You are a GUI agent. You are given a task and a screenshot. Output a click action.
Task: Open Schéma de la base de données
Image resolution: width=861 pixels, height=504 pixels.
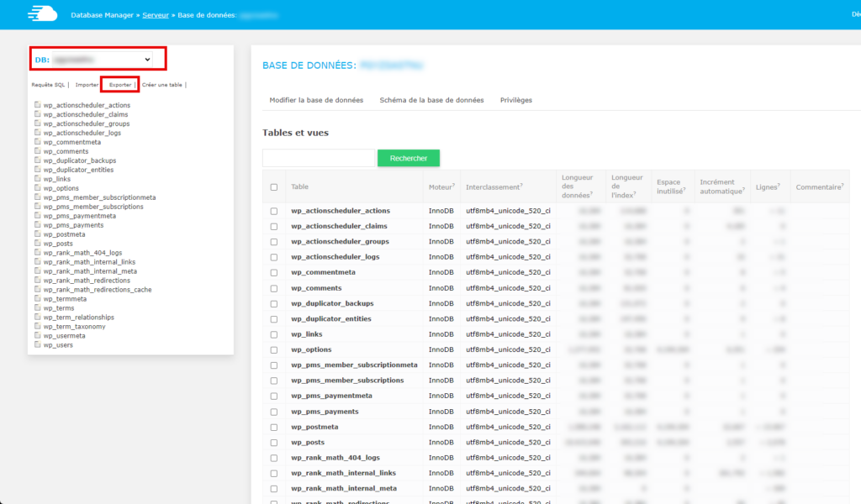[431, 100]
